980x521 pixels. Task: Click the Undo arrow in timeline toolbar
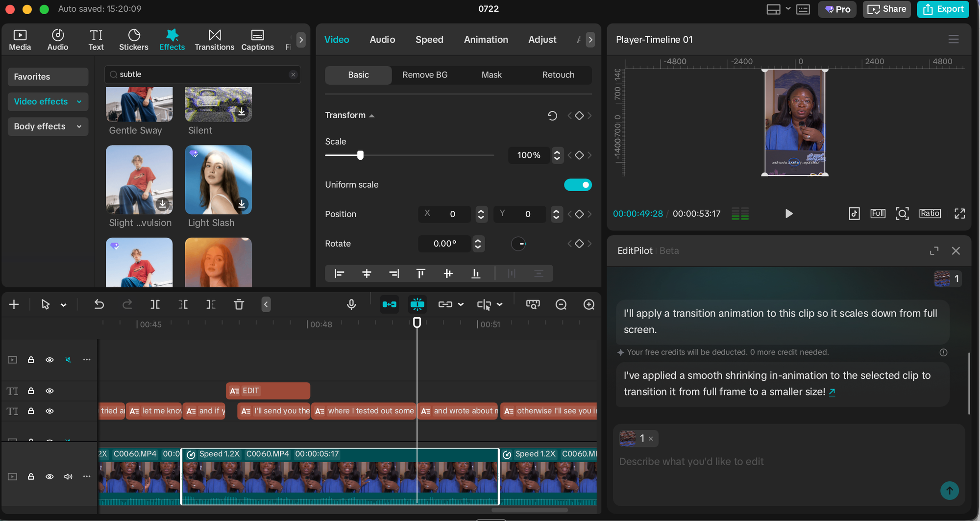pyautogui.click(x=99, y=304)
